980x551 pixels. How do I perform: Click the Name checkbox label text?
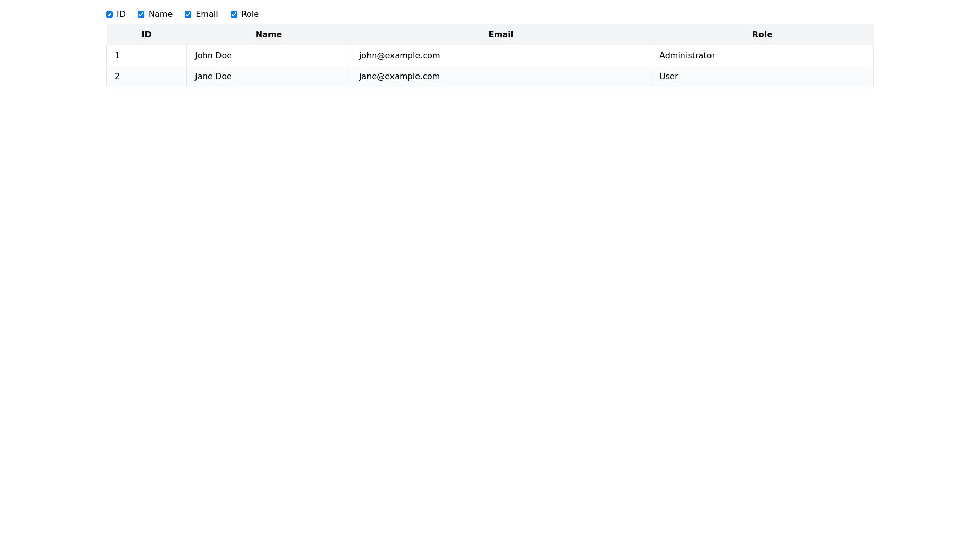pos(160,14)
